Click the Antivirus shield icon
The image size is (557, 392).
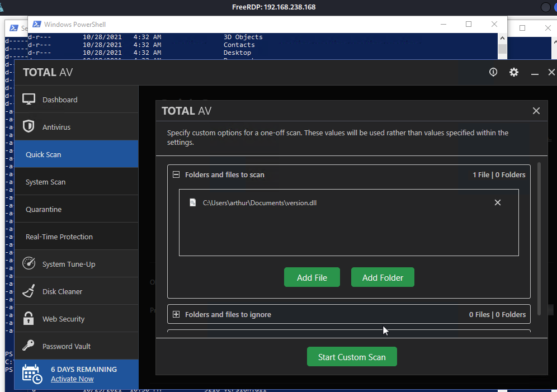(29, 127)
